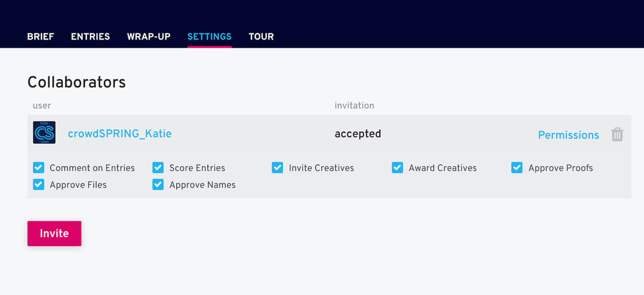Disable the Approve Names permission
This screenshot has width=644, height=295.
pos(158,185)
